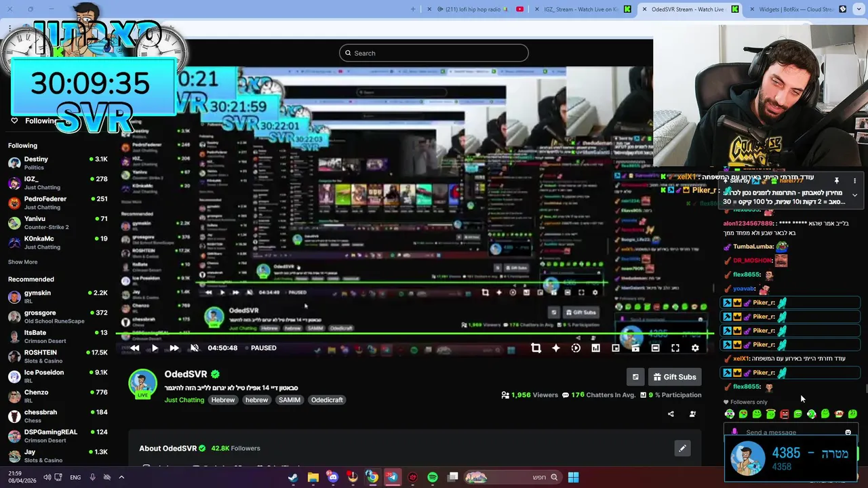Open Spotify from taskbar
Screen dimensions: 868x488
[433, 477]
